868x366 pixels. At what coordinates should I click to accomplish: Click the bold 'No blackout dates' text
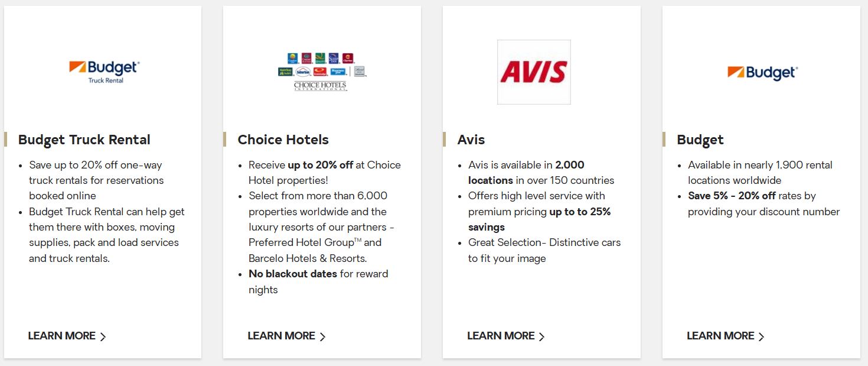pyautogui.click(x=293, y=274)
